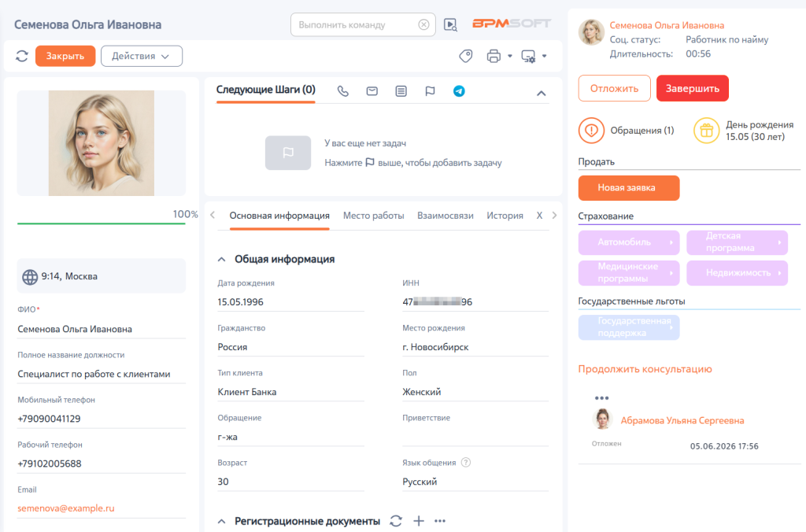Open the Действия dropdown
This screenshot has width=806, height=532.
click(x=142, y=56)
